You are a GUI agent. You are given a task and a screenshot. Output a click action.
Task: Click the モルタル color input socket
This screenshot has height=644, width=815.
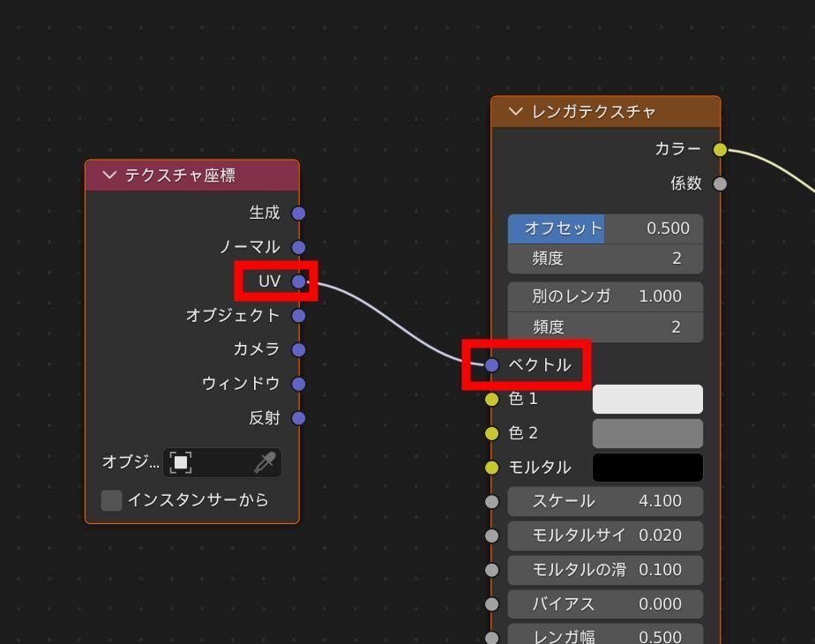tap(491, 468)
